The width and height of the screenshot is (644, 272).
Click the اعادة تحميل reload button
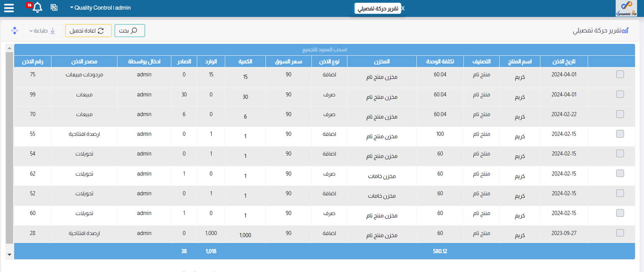pyautogui.click(x=88, y=31)
